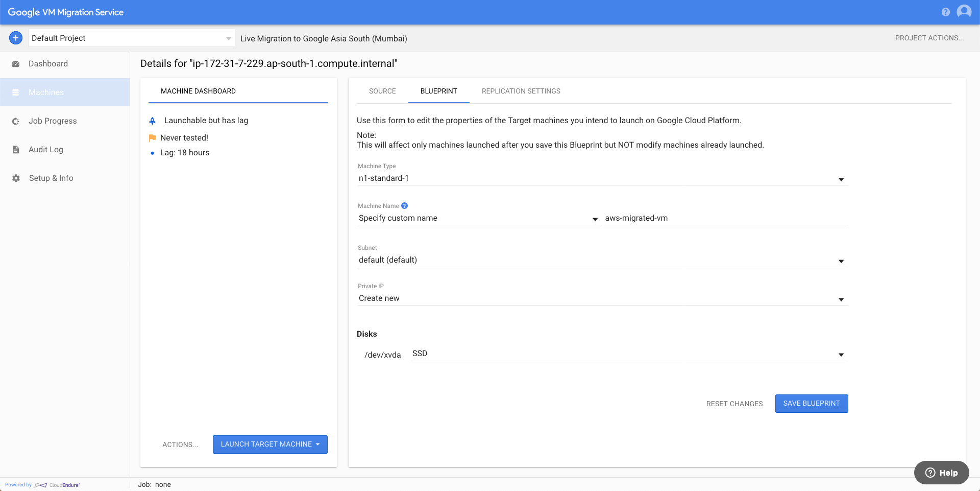Expand the Subnet default dropdown
Screen dimensions: 980x491
[x=602, y=260]
